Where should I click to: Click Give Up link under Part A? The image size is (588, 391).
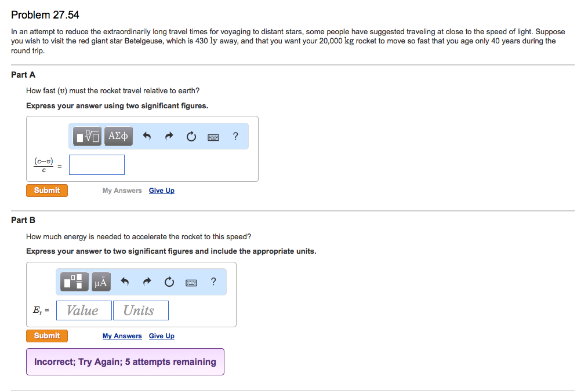[161, 191]
